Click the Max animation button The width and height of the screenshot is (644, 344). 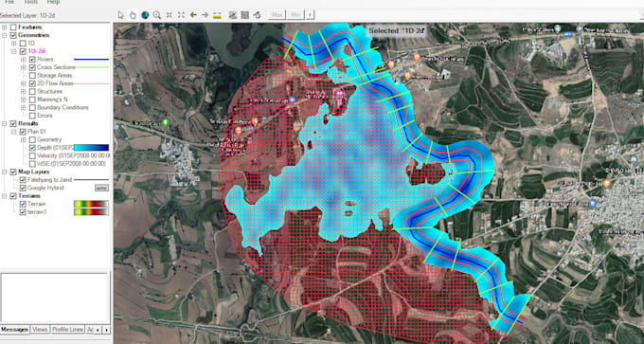pos(277,15)
